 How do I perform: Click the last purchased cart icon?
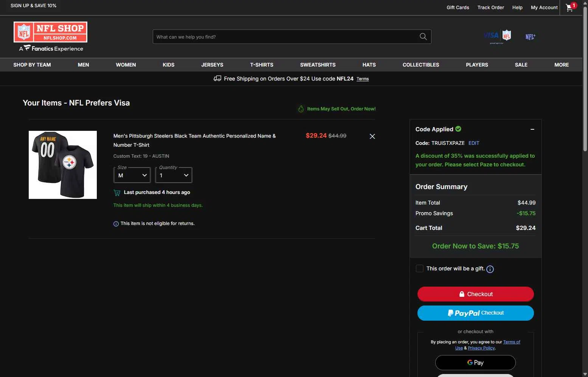click(x=117, y=192)
